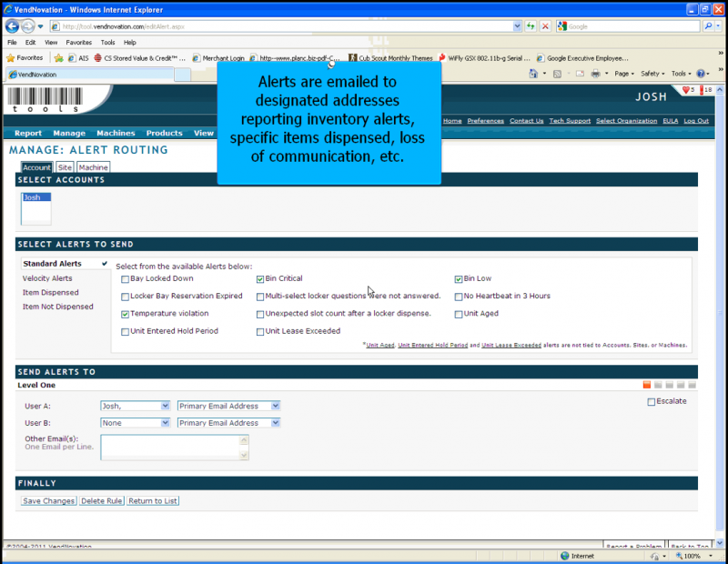Open the Merchant Login favorite

click(x=218, y=58)
